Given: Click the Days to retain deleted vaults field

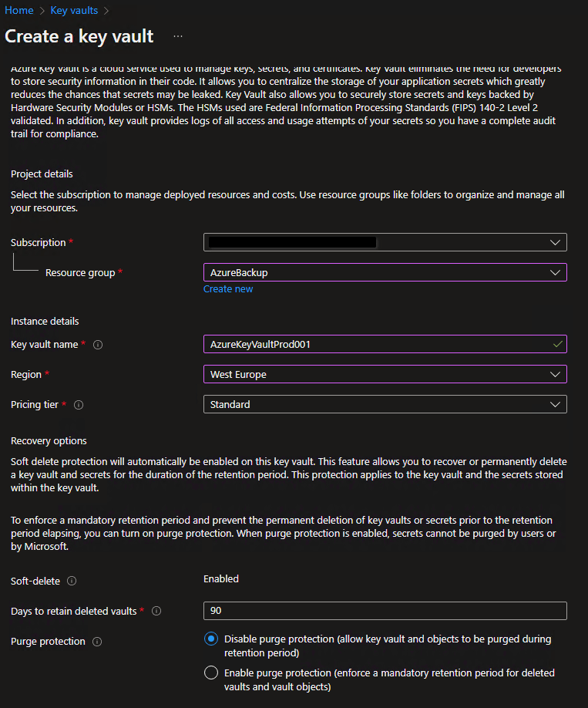Looking at the screenshot, I should (385, 611).
